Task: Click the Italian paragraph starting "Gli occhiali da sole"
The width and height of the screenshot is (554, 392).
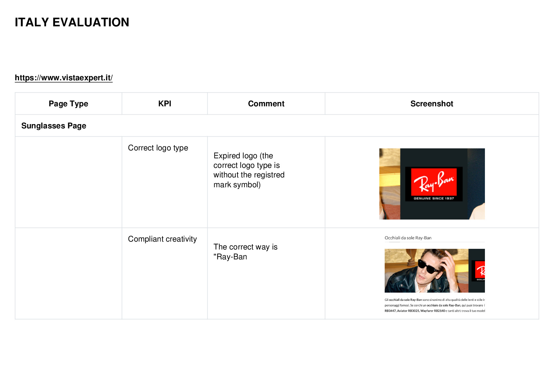Action: [435, 305]
